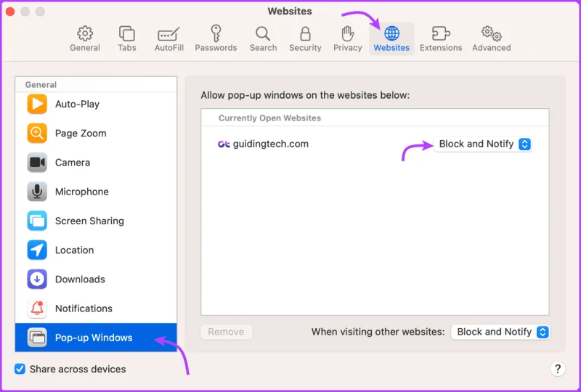Click the Pop-up Windows sidebar icon
Image resolution: width=581 pixels, height=392 pixels.
37,338
